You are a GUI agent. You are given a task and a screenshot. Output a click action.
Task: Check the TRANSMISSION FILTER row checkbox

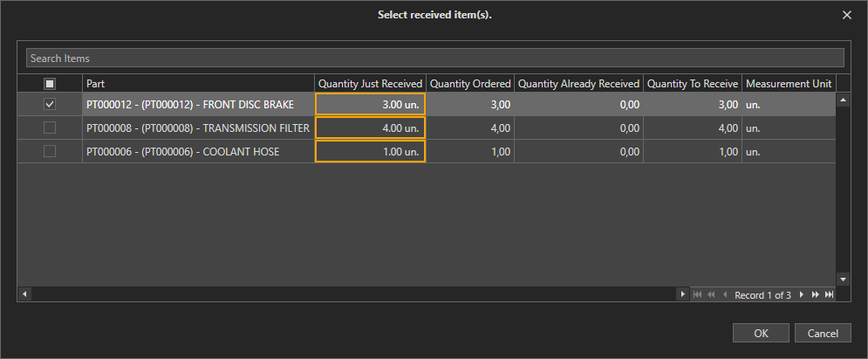pyautogui.click(x=50, y=128)
